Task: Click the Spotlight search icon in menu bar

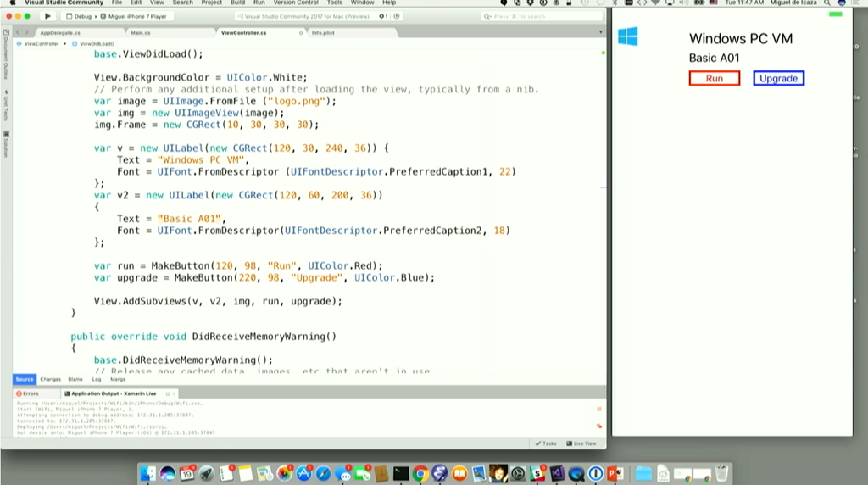Action: 827,3
